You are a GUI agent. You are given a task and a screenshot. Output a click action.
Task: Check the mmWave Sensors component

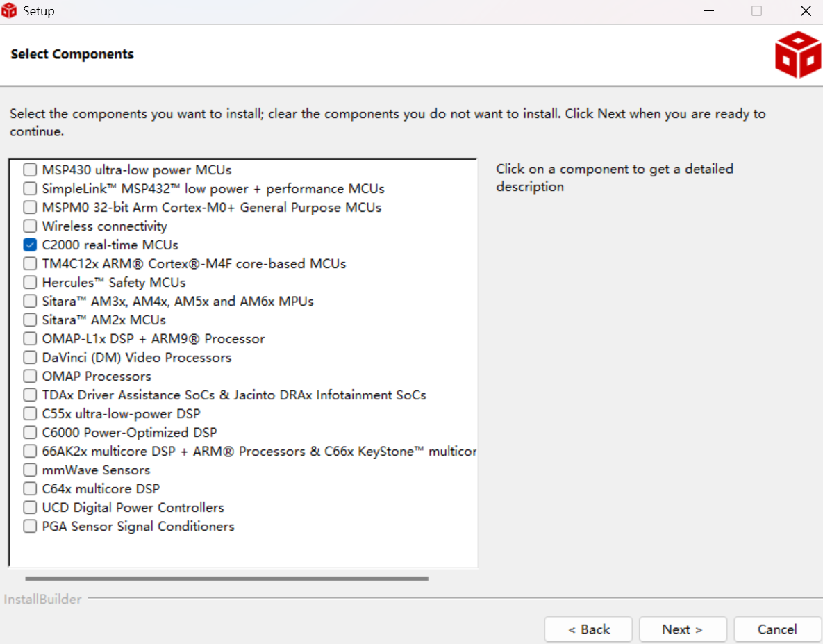click(x=30, y=470)
